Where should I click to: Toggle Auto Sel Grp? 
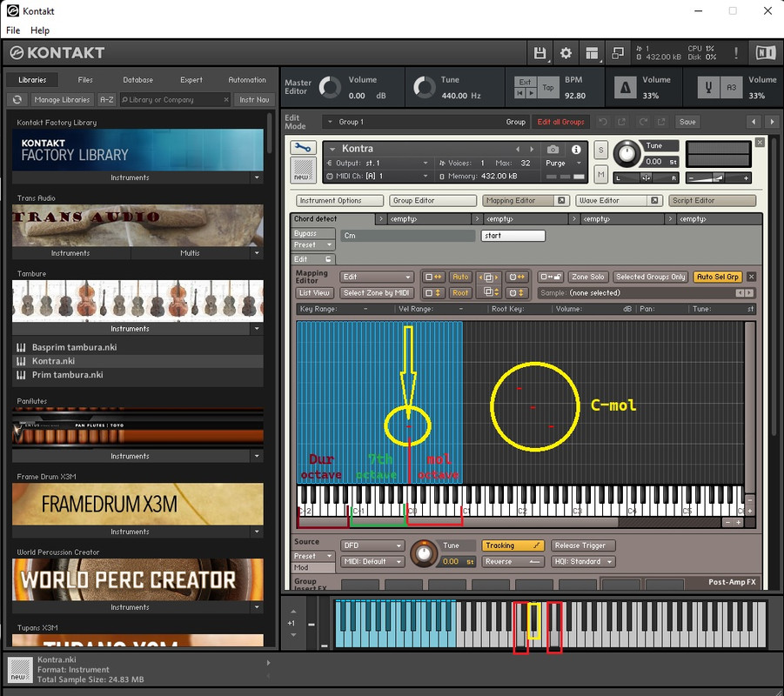coord(718,277)
